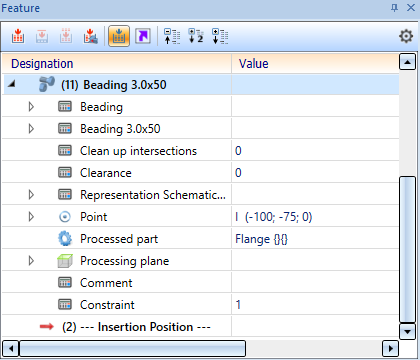Pin the Feature panel
420x360 pixels.
pyautogui.click(x=394, y=8)
